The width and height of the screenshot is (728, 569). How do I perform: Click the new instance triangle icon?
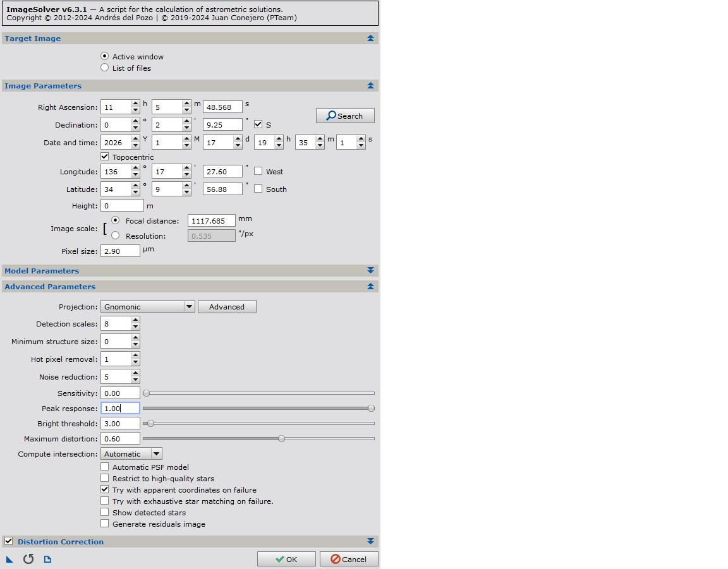coord(9,559)
